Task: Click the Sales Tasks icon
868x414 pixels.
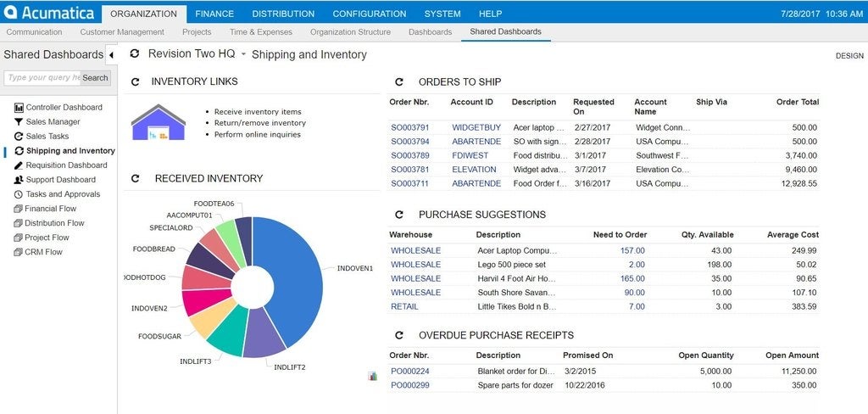Action: 19,137
